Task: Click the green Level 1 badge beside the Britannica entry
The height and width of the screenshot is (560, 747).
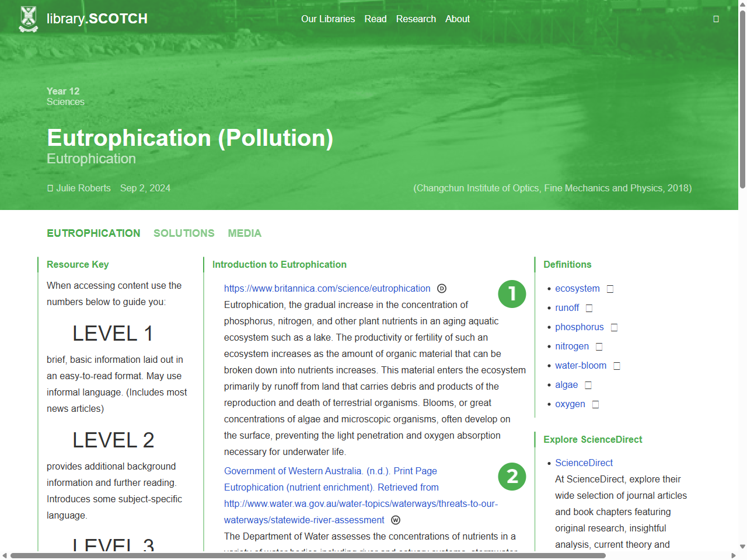Action: (512, 294)
